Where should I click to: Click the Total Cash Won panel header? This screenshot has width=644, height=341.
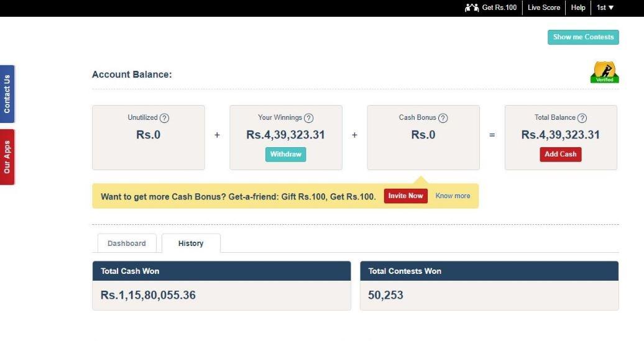click(221, 271)
